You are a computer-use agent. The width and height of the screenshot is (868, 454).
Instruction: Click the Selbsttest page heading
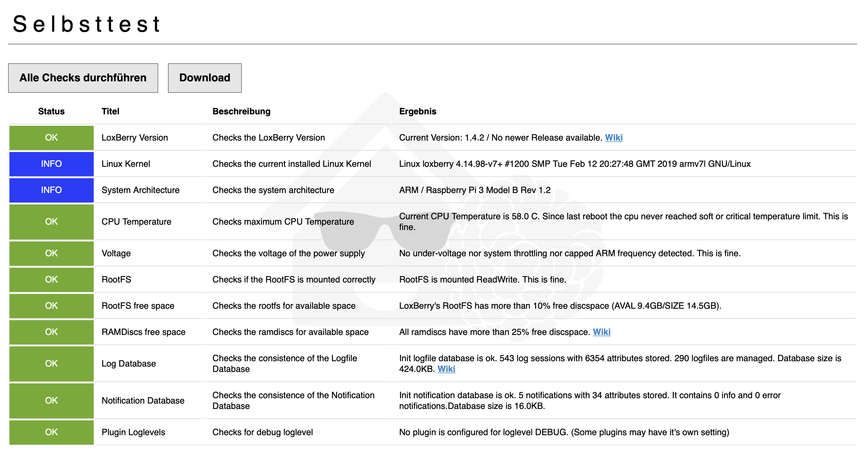(87, 24)
